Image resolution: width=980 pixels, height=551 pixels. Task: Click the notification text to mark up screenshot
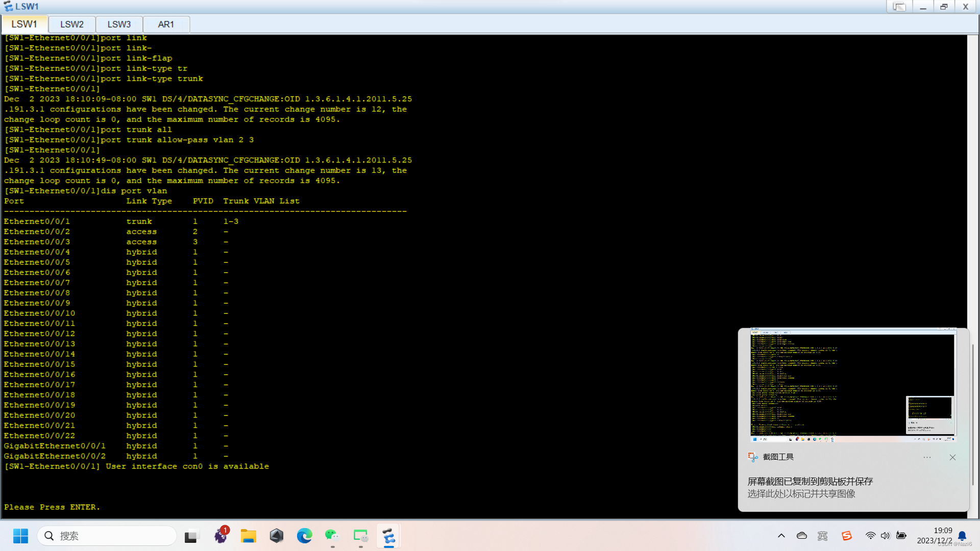tap(801, 494)
